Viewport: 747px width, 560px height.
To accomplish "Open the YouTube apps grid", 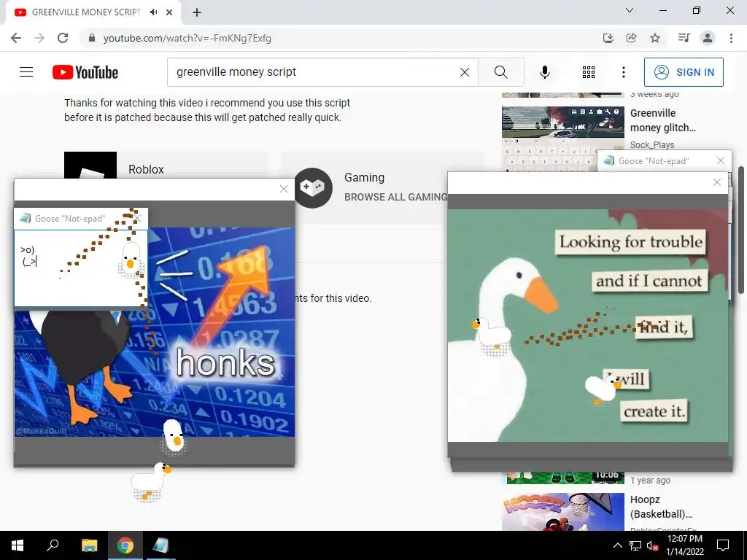I will click(x=589, y=72).
